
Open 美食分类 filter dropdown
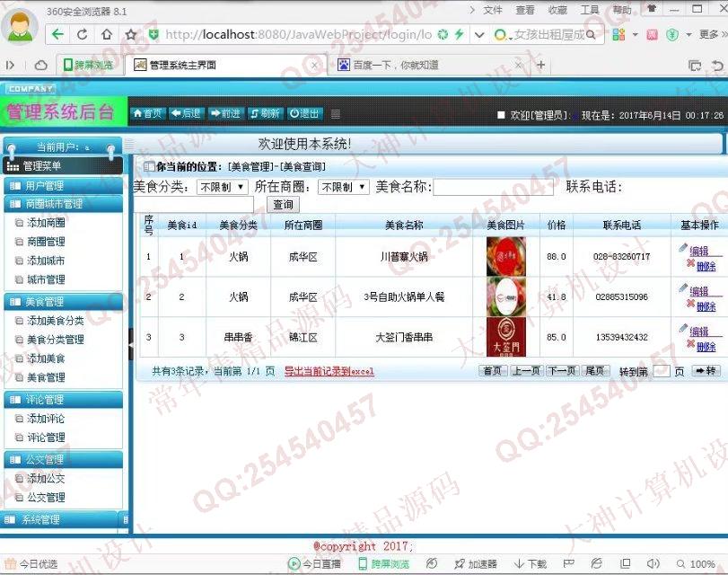tap(223, 187)
